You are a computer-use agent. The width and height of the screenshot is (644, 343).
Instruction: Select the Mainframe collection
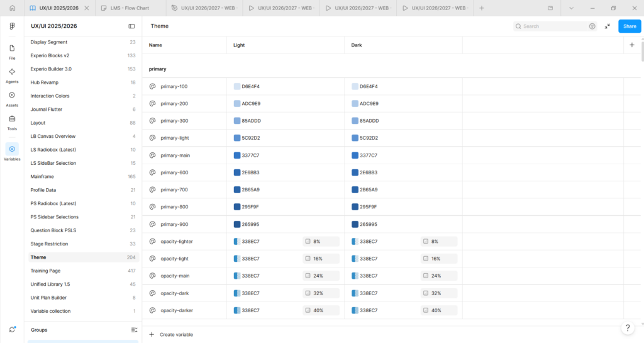tap(84, 177)
